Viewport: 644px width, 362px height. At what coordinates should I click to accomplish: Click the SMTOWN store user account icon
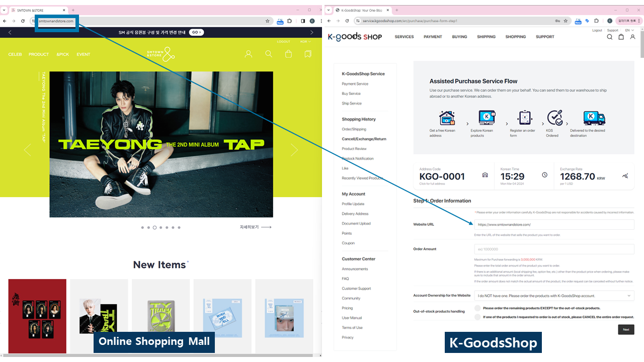coord(248,54)
